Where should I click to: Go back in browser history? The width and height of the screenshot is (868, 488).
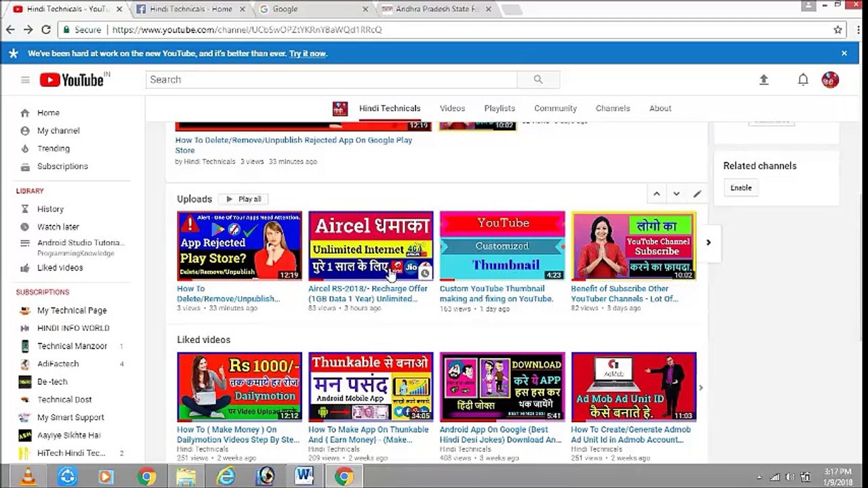[10, 30]
